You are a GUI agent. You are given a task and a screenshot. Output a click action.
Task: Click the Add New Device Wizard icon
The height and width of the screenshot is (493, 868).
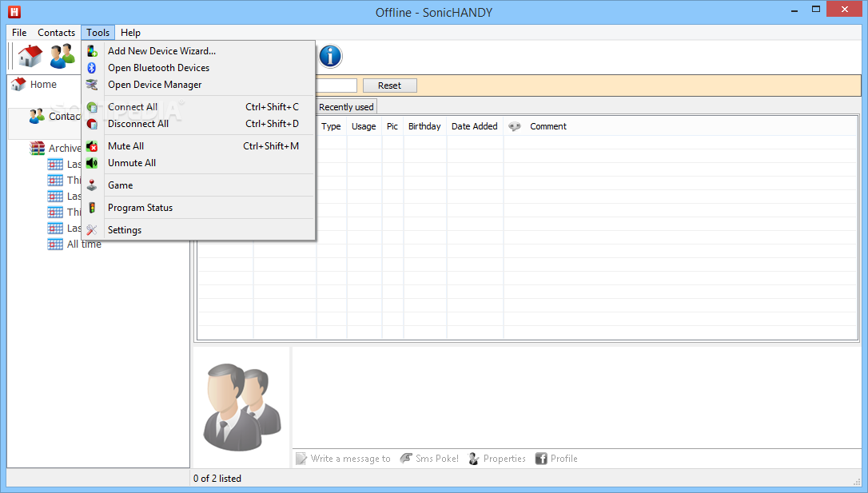click(x=92, y=51)
